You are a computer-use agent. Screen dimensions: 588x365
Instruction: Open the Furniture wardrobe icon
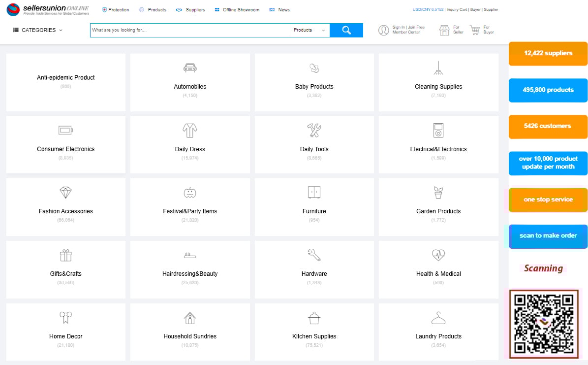coord(314,193)
